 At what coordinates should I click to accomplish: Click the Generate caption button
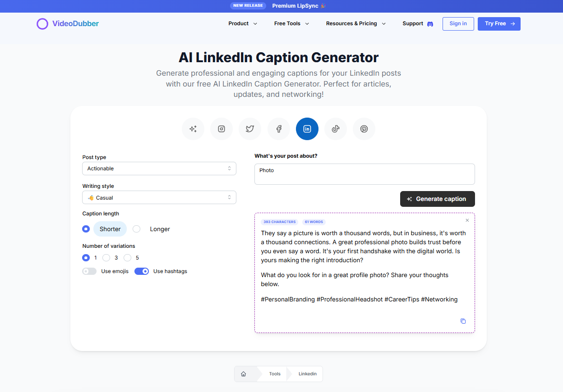coord(438,199)
